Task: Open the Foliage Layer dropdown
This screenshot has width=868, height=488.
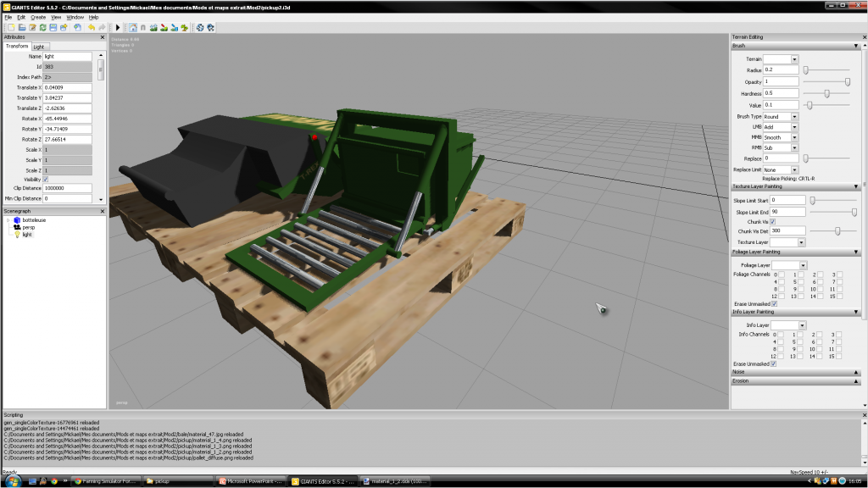Action: [803, 265]
